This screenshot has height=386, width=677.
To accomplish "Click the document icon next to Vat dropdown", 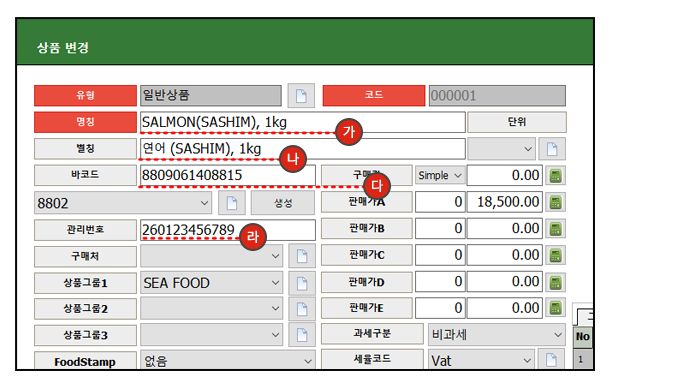I will click(x=551, y=360).
